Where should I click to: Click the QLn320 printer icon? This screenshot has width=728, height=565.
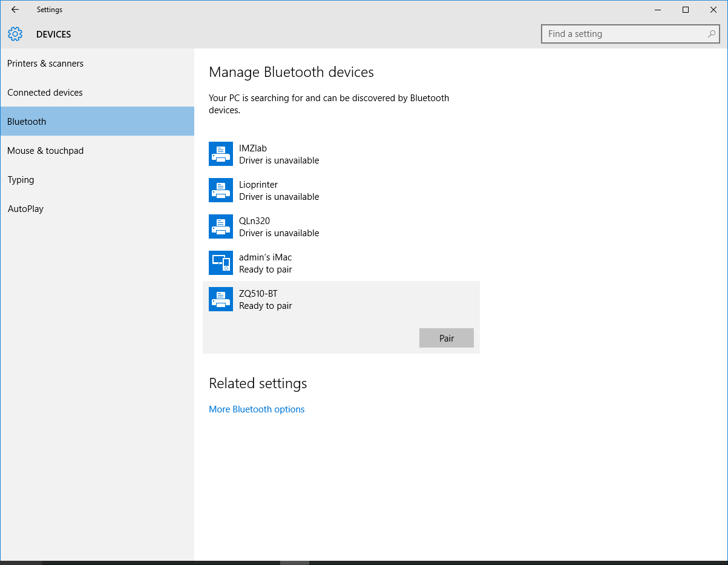(x=220, y=226)
